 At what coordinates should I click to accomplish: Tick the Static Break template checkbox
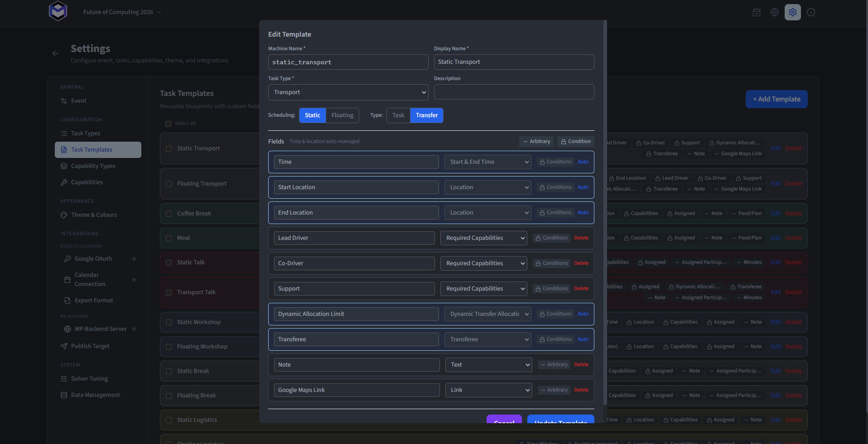tap(169, 371)
